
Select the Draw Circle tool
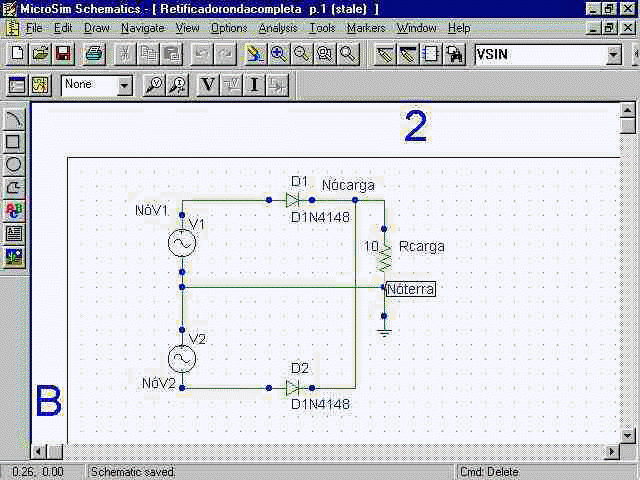click(14, 164)
